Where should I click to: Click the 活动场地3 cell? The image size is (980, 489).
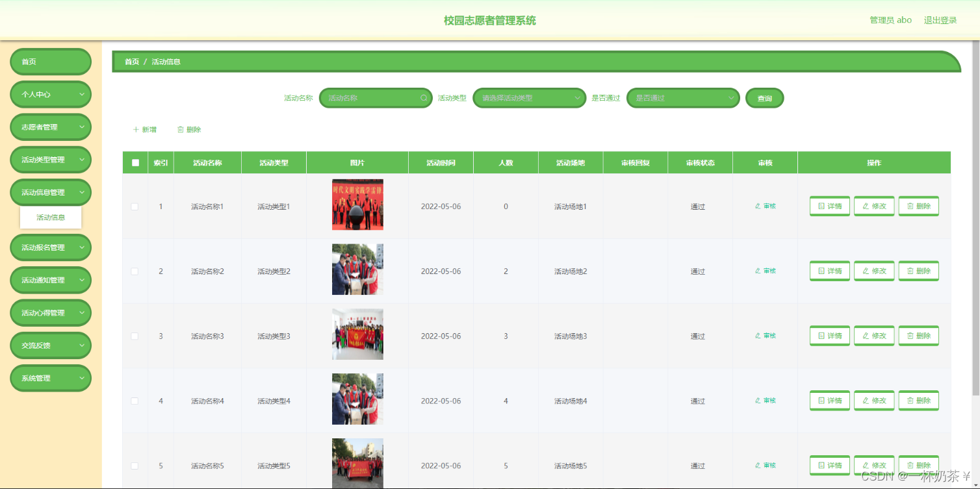click(x=571, y=336)
